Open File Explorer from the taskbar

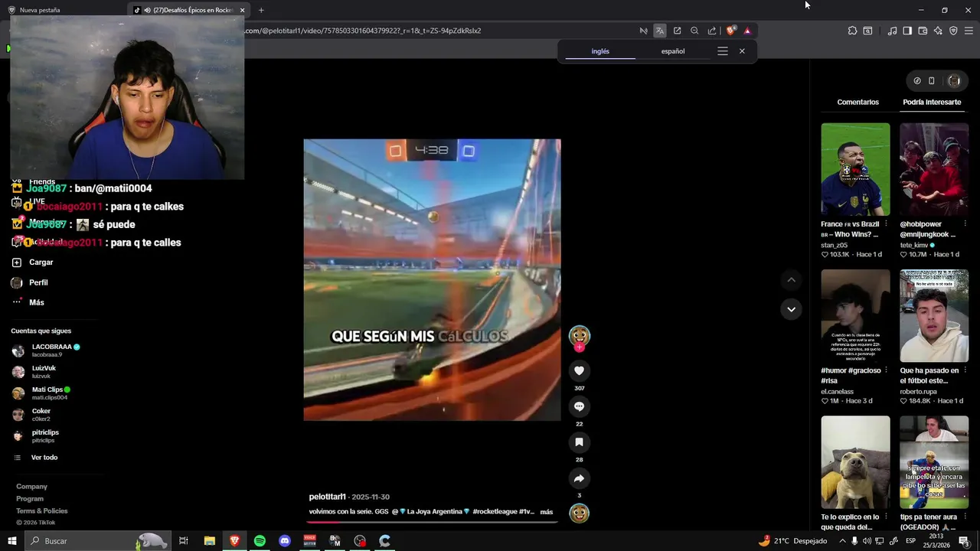tap(209, 541)
